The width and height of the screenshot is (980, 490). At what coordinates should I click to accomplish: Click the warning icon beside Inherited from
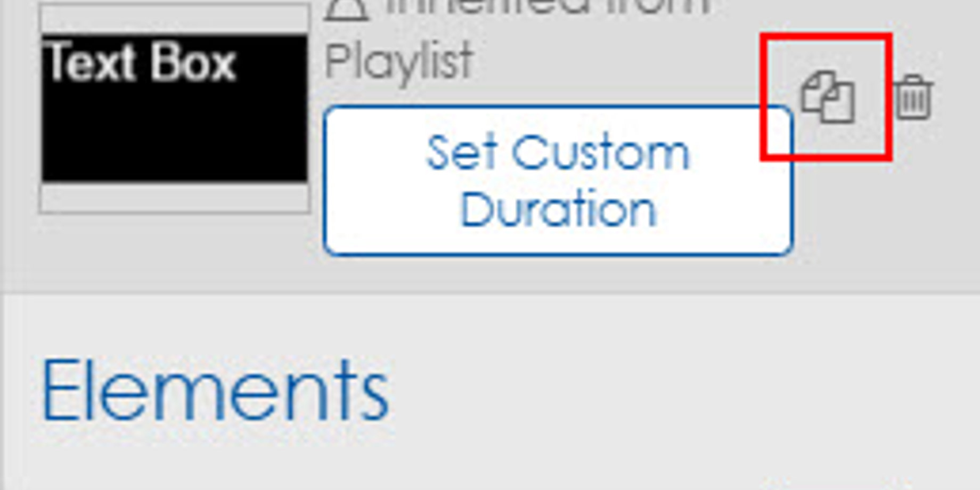[x=346, y=10]
